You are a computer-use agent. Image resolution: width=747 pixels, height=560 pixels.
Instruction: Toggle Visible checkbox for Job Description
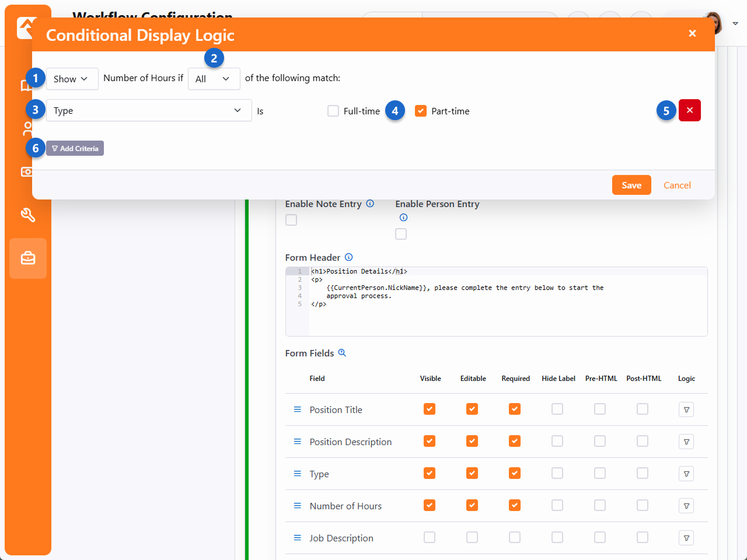point(430,537)
